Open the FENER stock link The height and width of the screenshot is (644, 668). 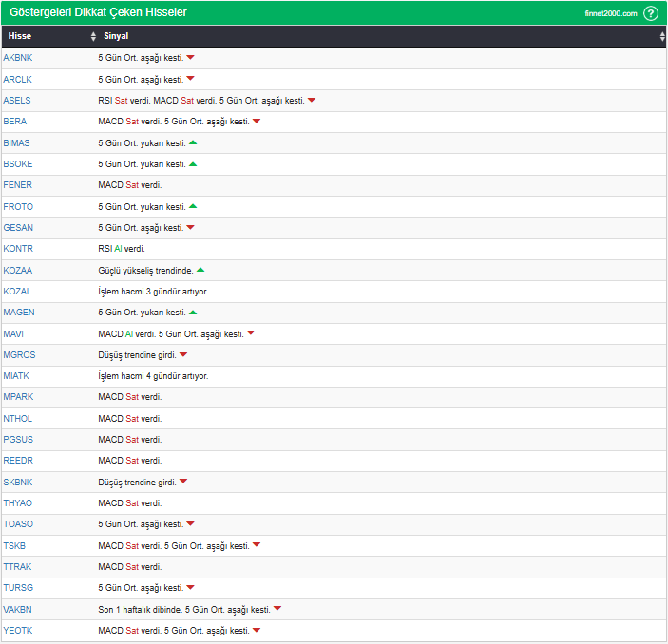[x=17, y=185]
